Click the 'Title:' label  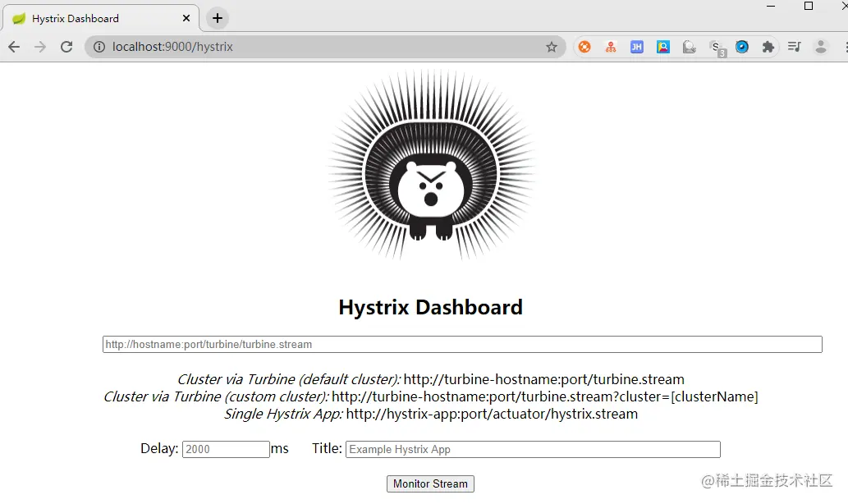327,448
